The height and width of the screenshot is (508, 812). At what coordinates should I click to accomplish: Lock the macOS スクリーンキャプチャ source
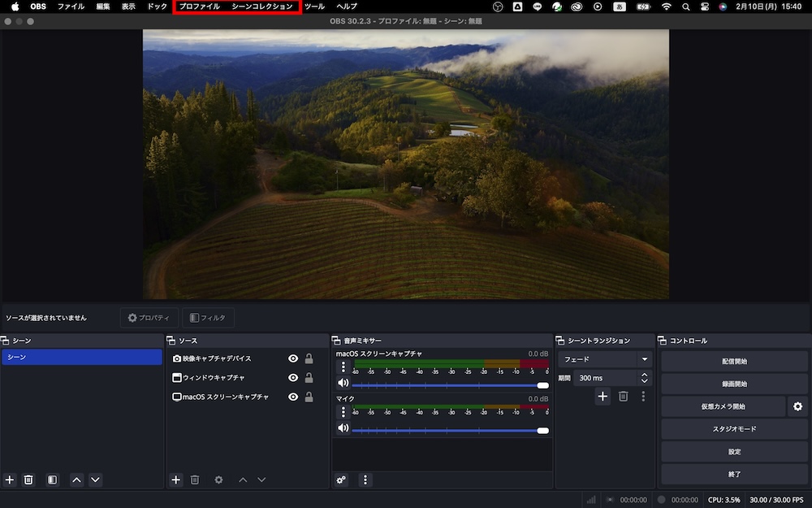309,397
